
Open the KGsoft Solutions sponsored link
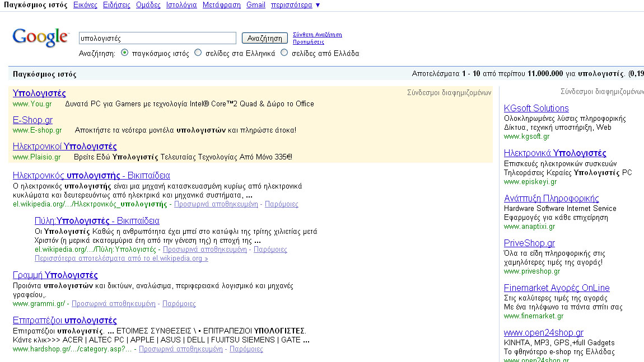pyautogui.click(x=536, y=108)
